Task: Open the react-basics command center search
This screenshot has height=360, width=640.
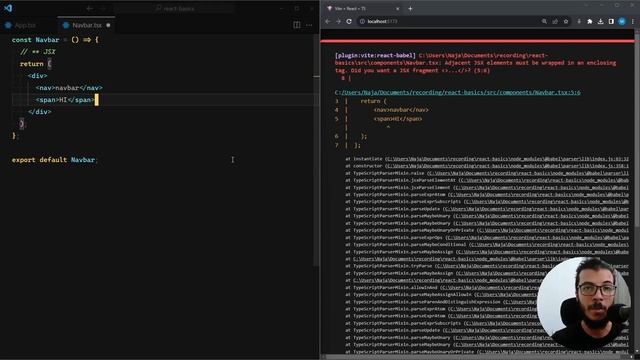Action: [x=175, y=8]
